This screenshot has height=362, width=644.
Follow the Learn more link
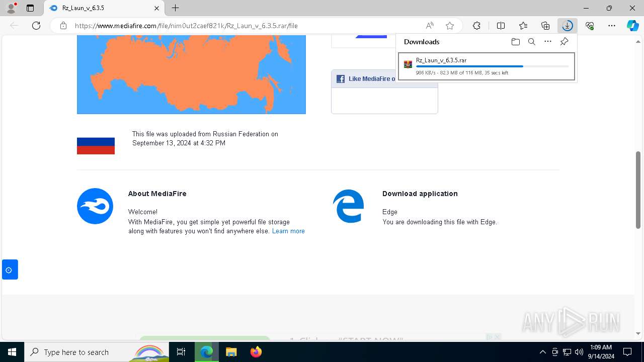tap(288, 231)
